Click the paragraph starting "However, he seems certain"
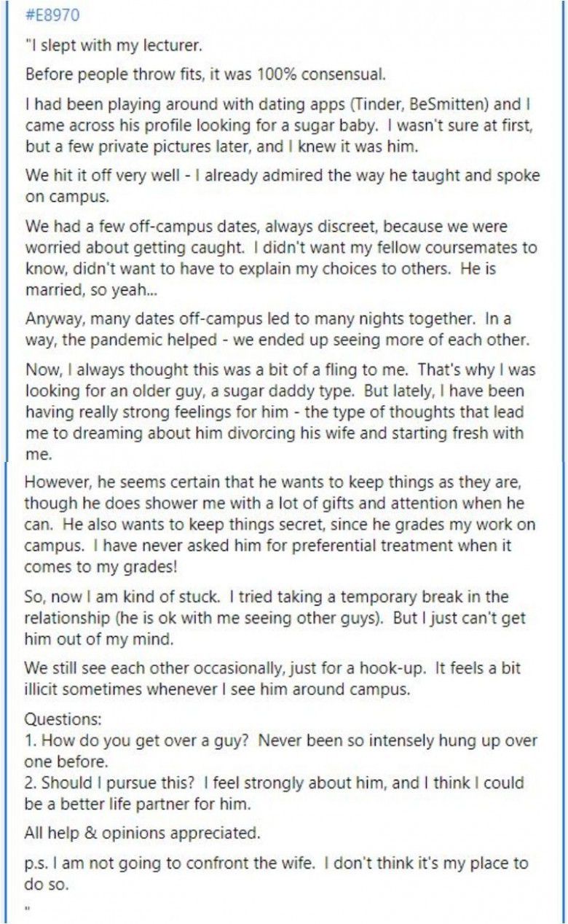The height and width of the screenshot is (924, 568). [277, 514]
